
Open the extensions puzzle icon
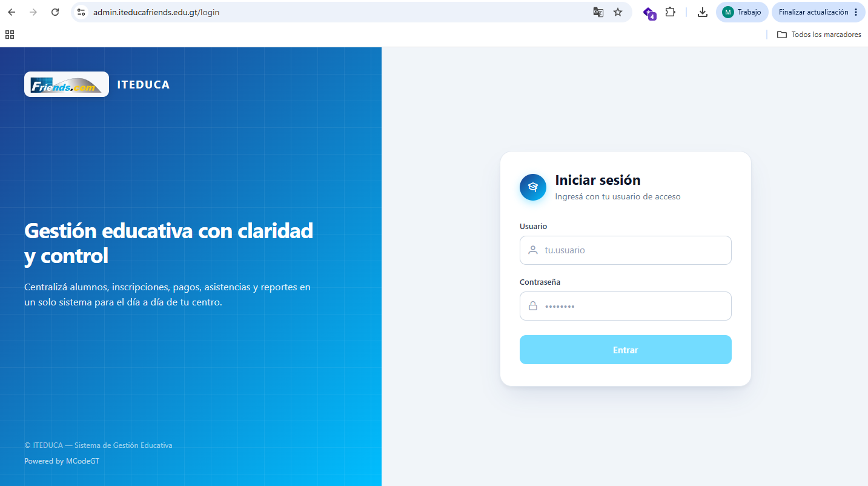coord(670,12)
